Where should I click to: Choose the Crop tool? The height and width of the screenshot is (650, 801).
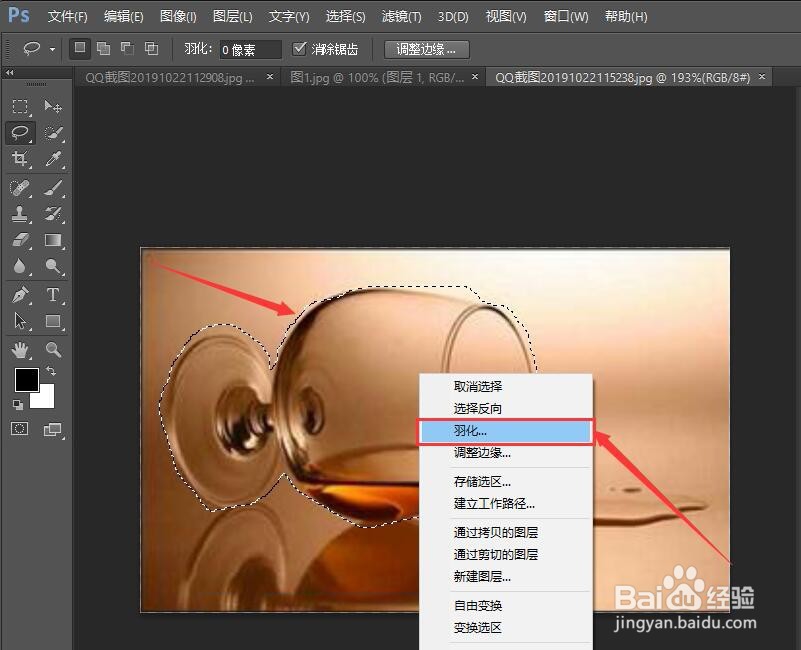(x=20, y=159)
